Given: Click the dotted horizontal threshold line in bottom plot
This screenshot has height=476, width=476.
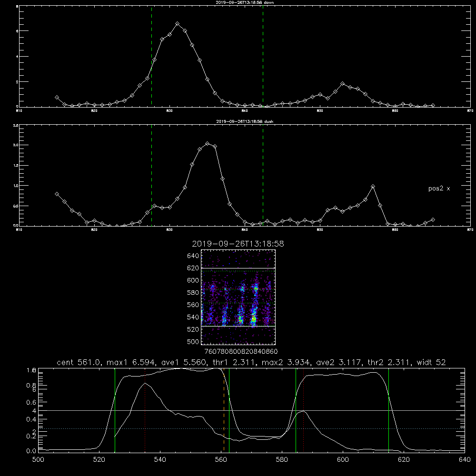Looking at the screenshot, I should (251, 429).
